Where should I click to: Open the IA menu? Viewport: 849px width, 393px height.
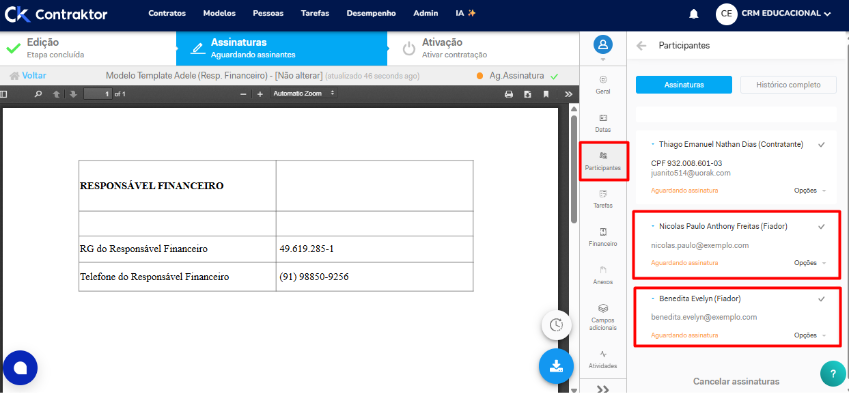(466, 14)
